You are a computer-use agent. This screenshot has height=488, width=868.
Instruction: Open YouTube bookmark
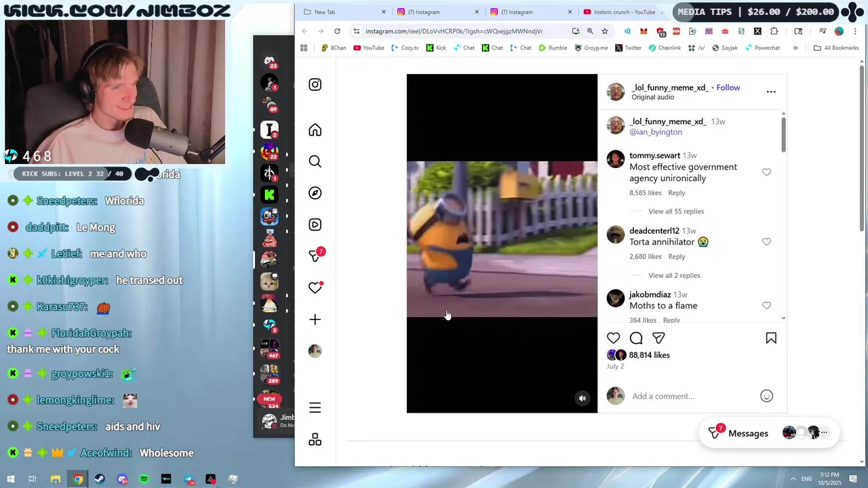368,48
